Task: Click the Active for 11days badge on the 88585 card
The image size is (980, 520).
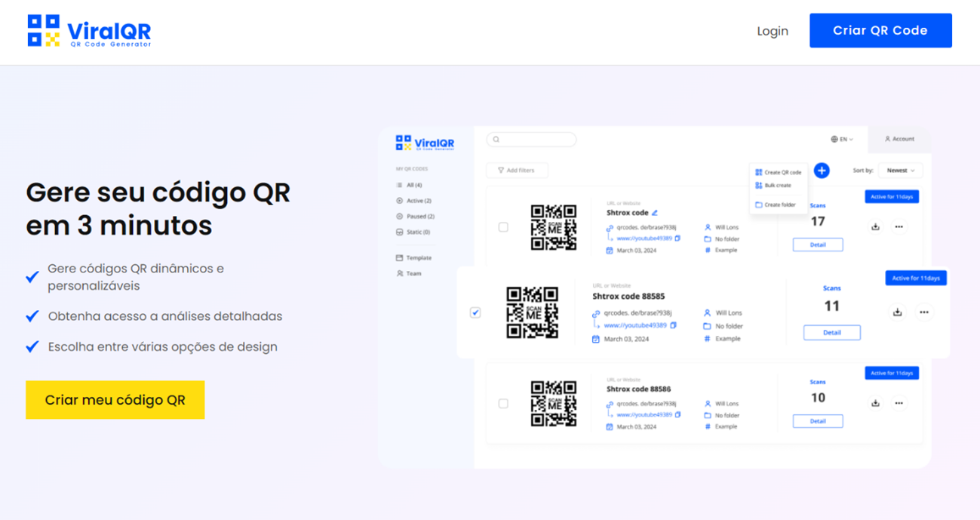Action: click(x=916, y=278)
